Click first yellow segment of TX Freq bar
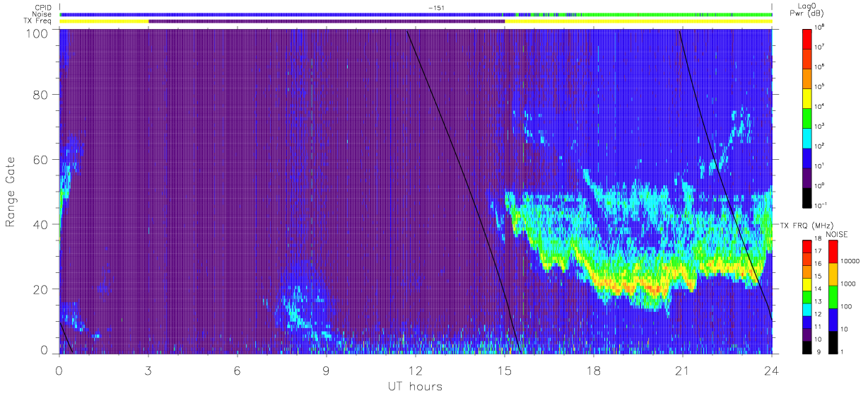 point(104,21)
